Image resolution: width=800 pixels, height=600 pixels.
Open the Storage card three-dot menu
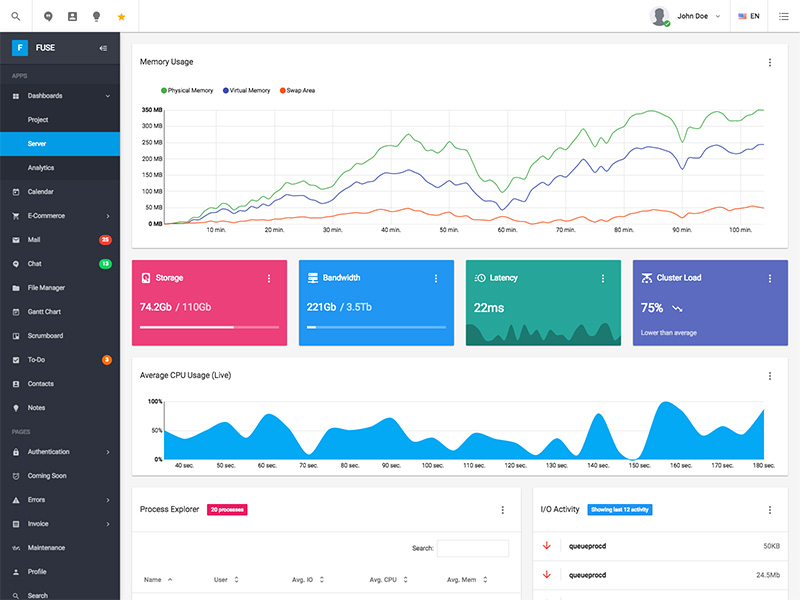pos(269,279)
